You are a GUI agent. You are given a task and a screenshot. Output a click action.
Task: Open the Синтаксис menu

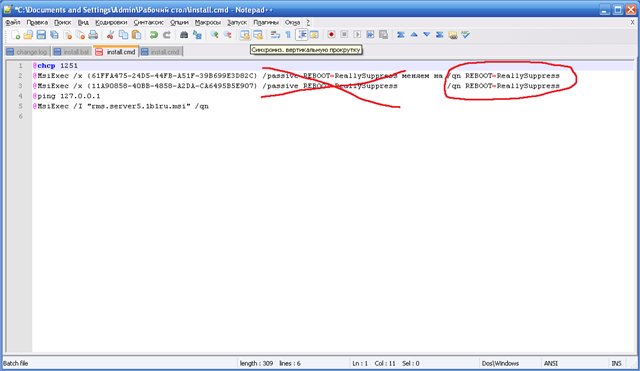click(149, 22)
